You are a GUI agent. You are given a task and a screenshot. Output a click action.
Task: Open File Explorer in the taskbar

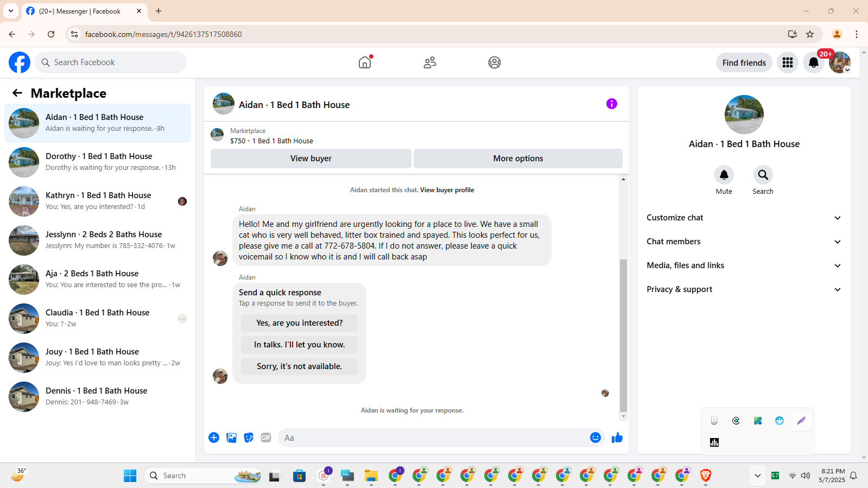point(371,476)
